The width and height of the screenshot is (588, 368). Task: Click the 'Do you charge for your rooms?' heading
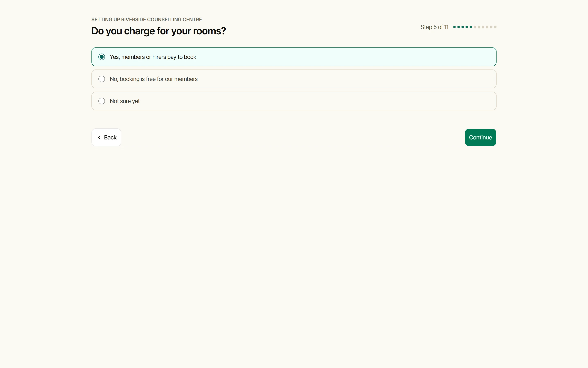(158, 31)
